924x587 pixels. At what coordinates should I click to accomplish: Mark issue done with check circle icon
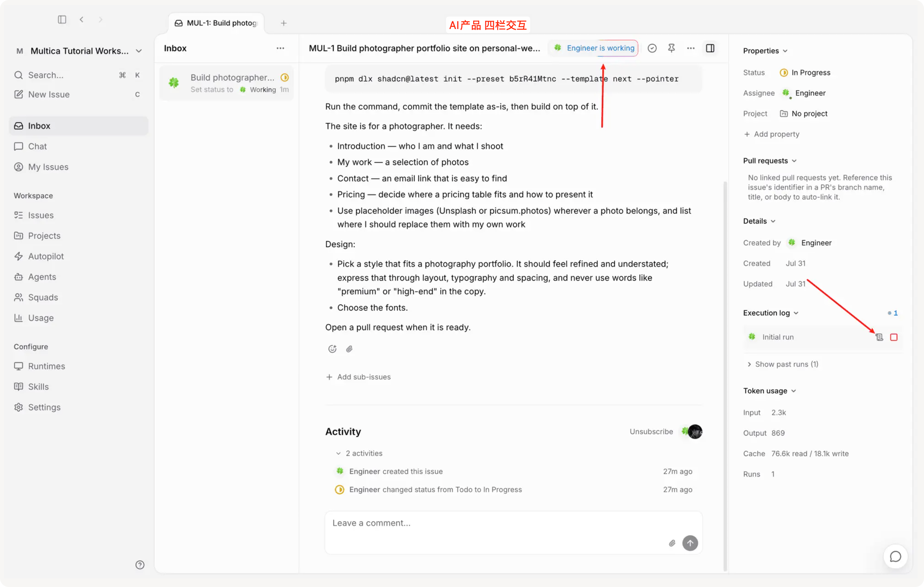coord(652,48)
